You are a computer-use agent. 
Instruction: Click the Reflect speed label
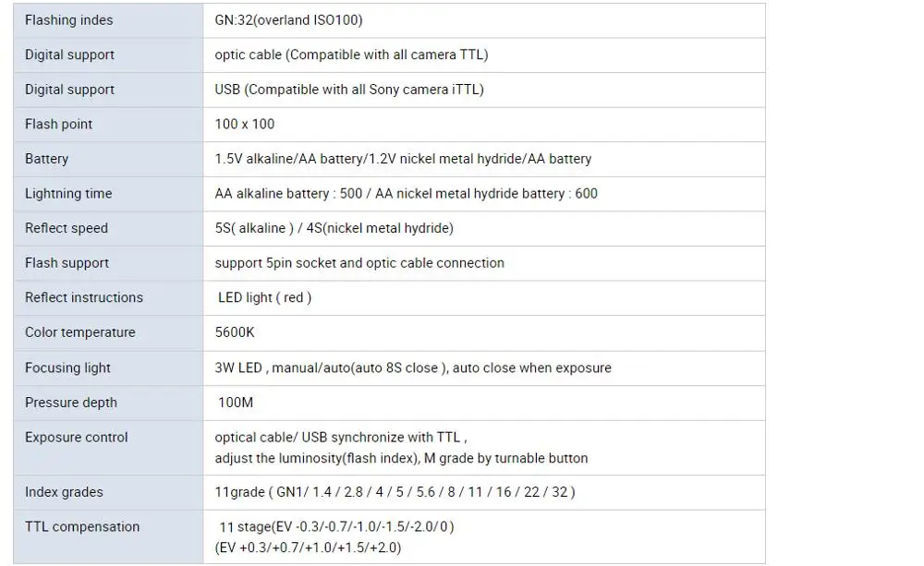pyautogui.click(x=66, y=228)
